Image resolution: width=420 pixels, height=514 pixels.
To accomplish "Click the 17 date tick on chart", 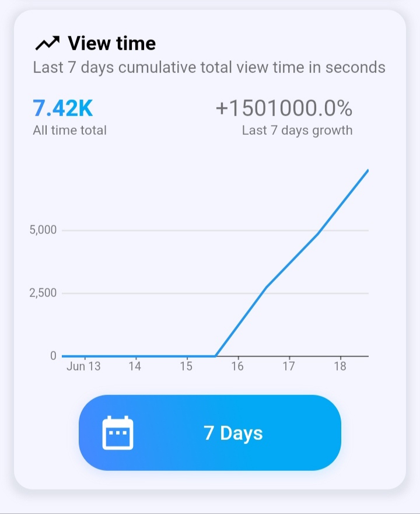I will (289, 366).
